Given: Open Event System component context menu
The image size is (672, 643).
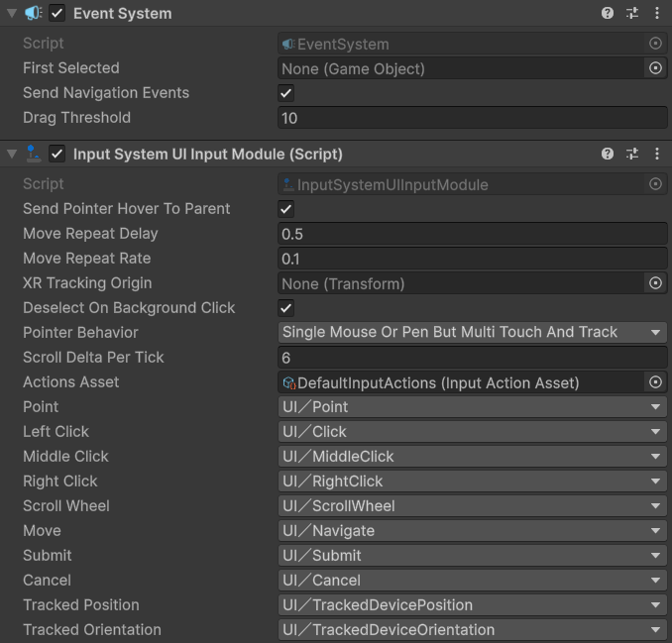Looking at the screenshot, I should [657, 13].
